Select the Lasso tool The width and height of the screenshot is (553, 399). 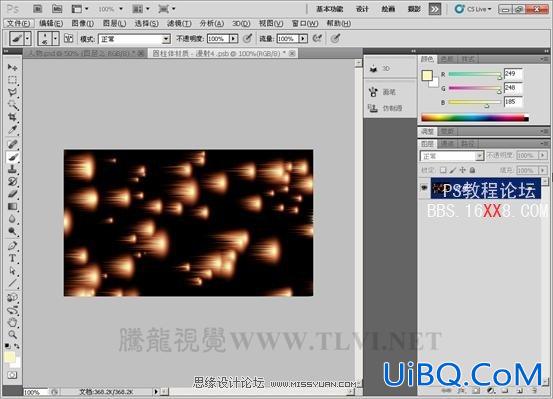[12, 92]
